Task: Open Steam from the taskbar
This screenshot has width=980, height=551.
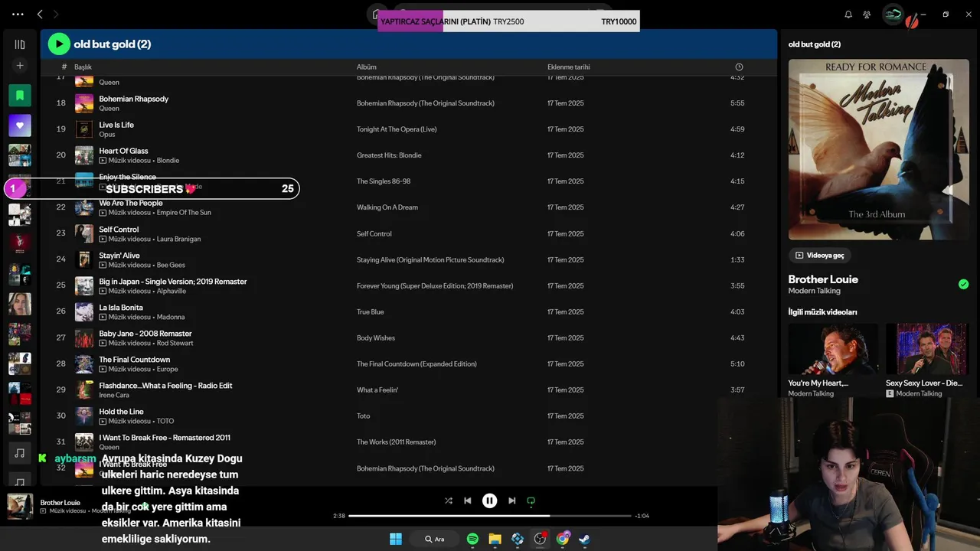Action: tap(585, 539)
